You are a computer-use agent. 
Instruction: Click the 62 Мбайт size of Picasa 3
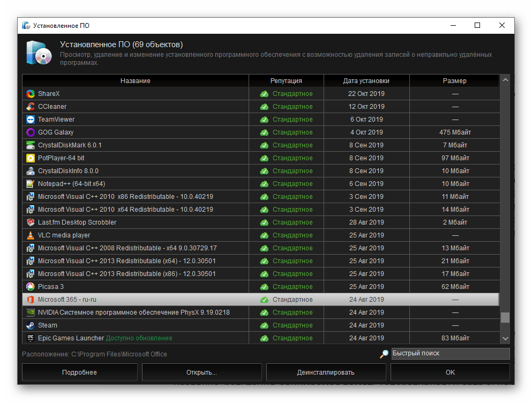click(x=455, y=287)
